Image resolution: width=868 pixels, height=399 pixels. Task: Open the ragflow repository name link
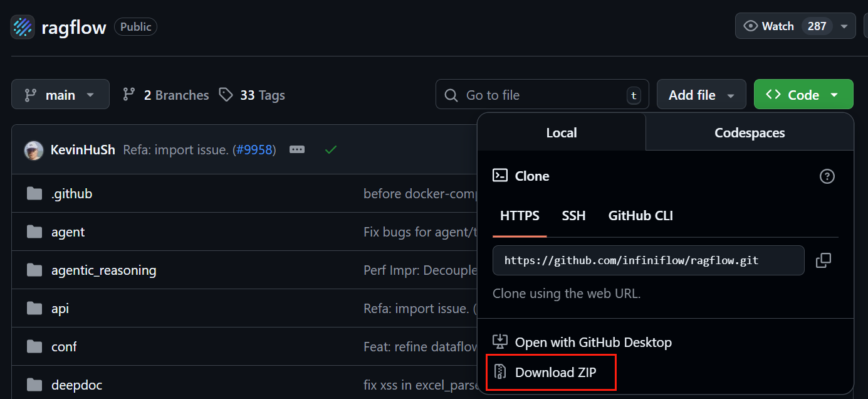click(x=74, y=27)
